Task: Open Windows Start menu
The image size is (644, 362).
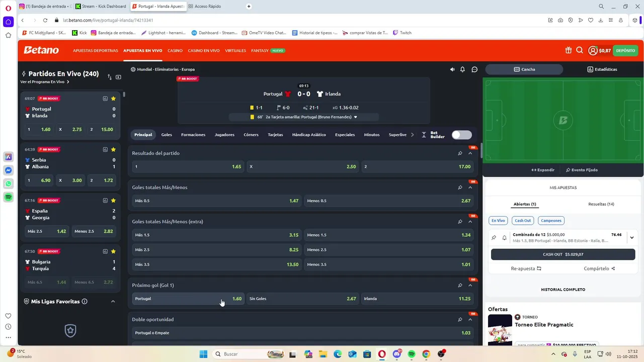Action: click(203, 354)
